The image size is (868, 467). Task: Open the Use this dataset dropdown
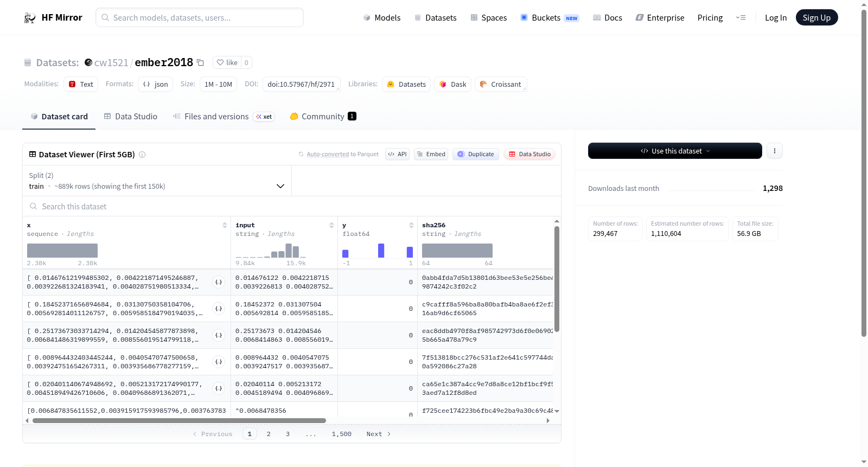(675, 151)
